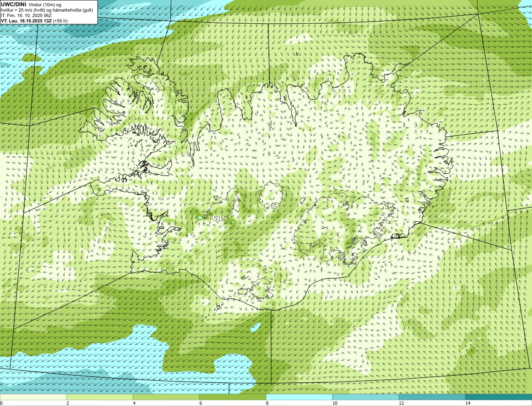Select the light cyan 8–10 m/s color band
Viewport: 532px width, 406px height.
tap(299, 397)
